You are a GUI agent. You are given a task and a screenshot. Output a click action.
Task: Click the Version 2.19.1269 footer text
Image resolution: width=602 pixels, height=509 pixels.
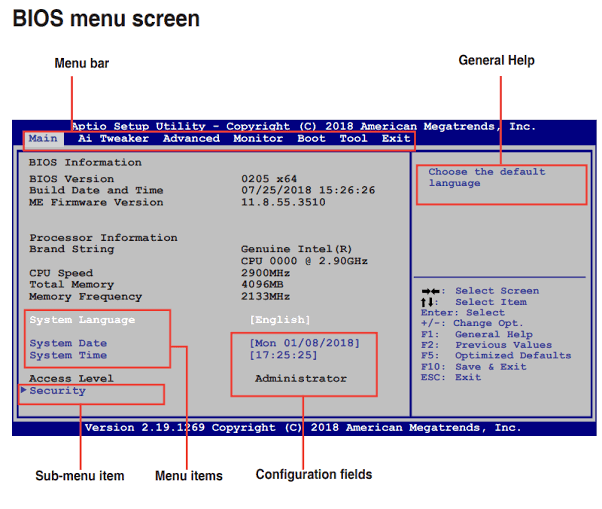point(303,428)
